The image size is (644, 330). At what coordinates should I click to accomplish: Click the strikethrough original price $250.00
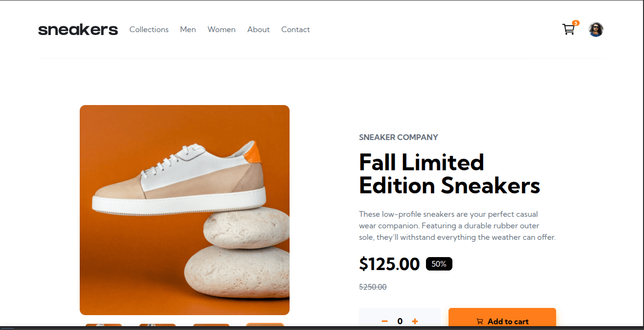(373, 286)
